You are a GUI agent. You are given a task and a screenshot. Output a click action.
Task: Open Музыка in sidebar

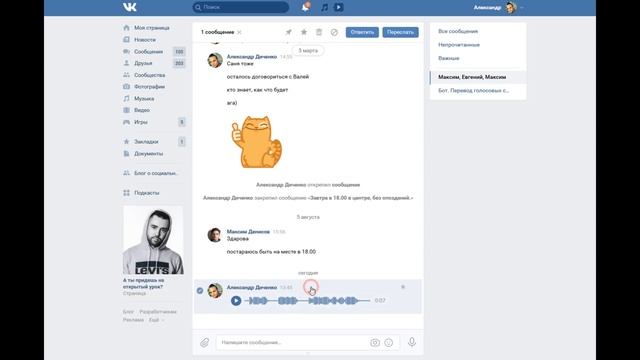coord(144,98)
